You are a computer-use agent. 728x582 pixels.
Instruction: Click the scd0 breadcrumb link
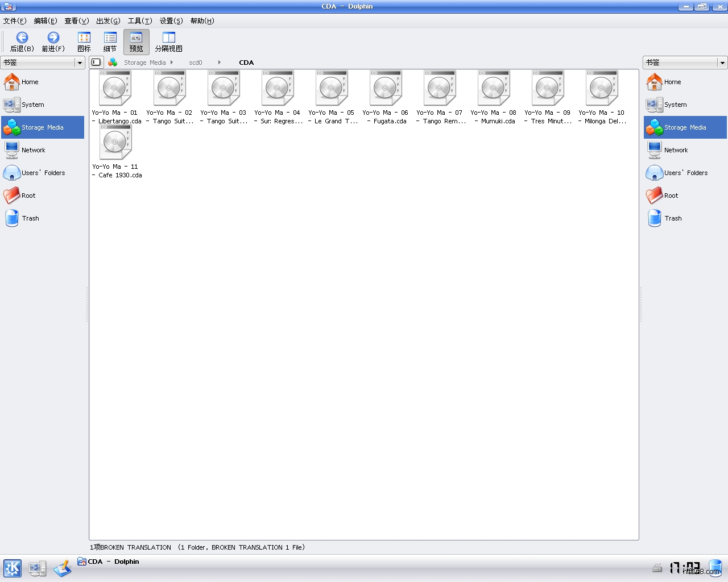(195, 63)
